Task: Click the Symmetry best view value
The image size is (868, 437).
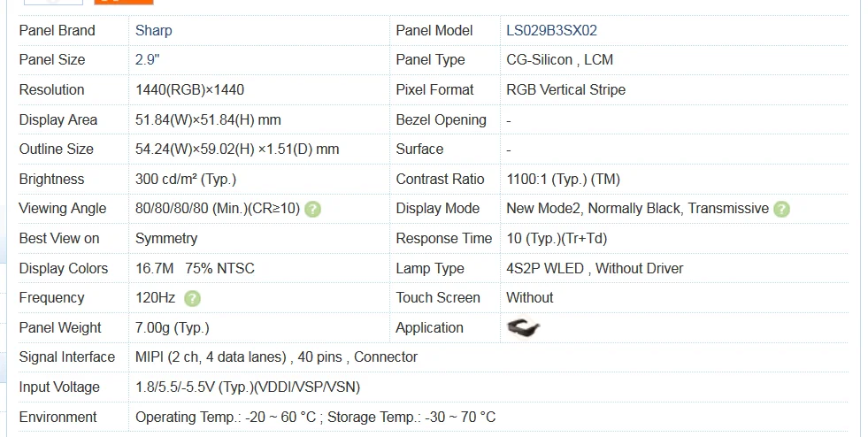Action: pos(166,239)
